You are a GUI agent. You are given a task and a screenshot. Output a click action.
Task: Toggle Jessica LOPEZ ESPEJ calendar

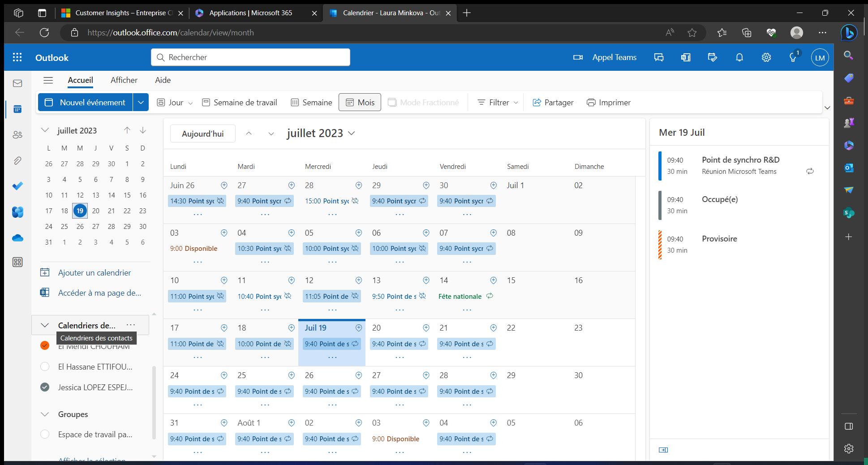pyautogui.click(x=45, y=387)
